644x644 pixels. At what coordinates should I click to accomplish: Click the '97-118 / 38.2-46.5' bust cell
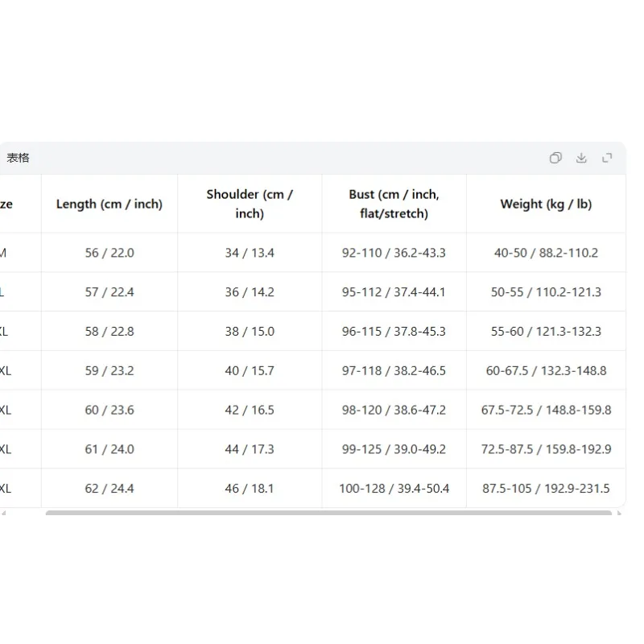pos(394,371)
